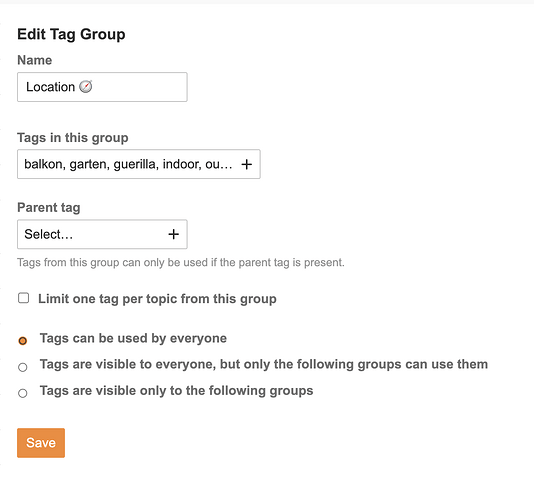The image size is (534, 500).
Task: Choose radio for only following groups can use tags
Action: (x=23, y=367)
